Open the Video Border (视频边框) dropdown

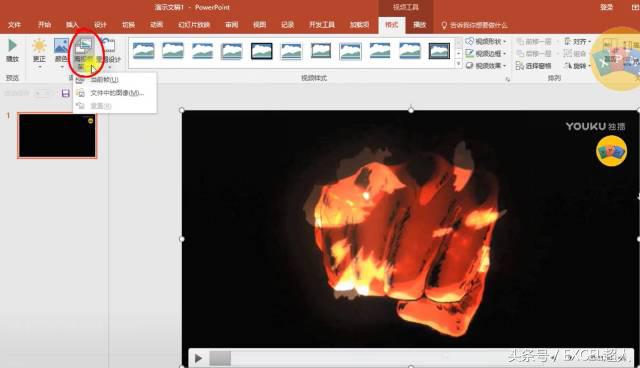pos(486,53)
